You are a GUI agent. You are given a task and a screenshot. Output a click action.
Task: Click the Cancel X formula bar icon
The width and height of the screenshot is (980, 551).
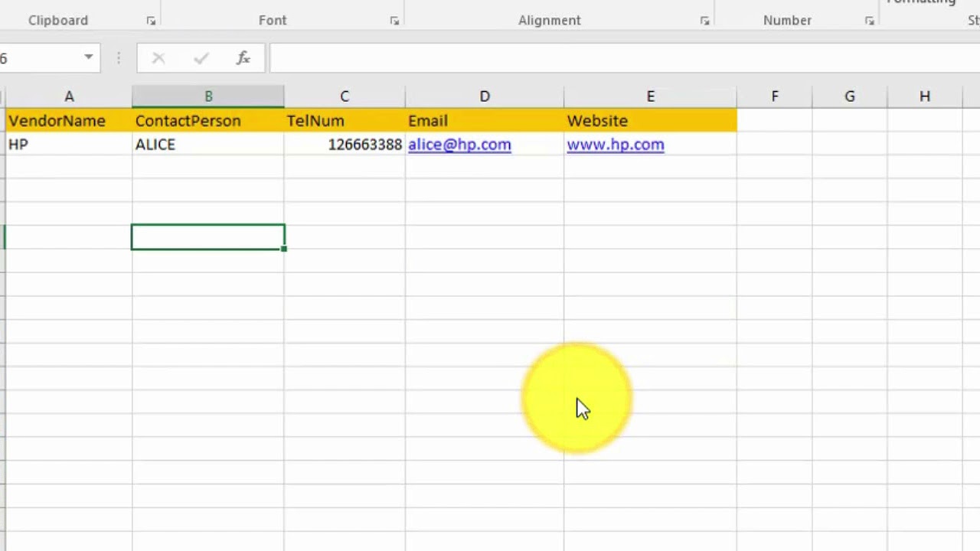coord(158,58)
